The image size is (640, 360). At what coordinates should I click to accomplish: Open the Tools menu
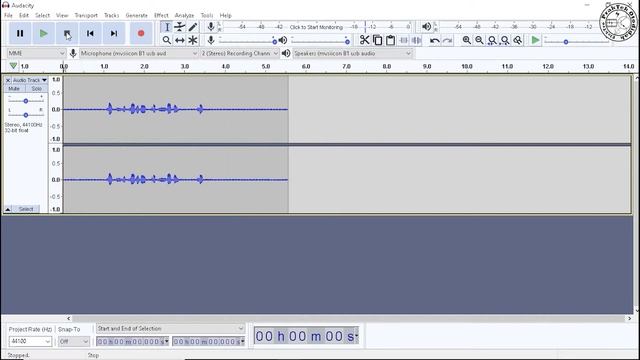click(207, 15)
